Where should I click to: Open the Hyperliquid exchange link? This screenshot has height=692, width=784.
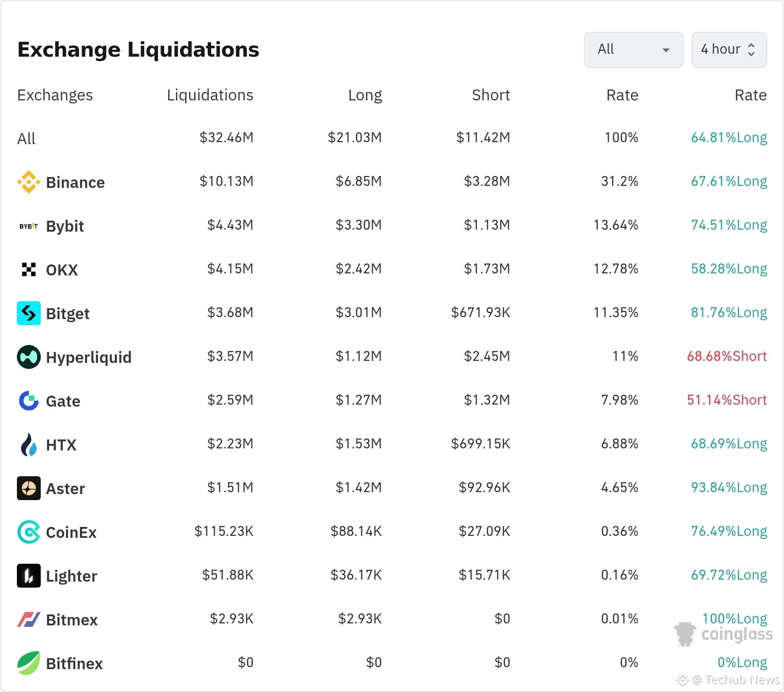(x=88, y=357)
